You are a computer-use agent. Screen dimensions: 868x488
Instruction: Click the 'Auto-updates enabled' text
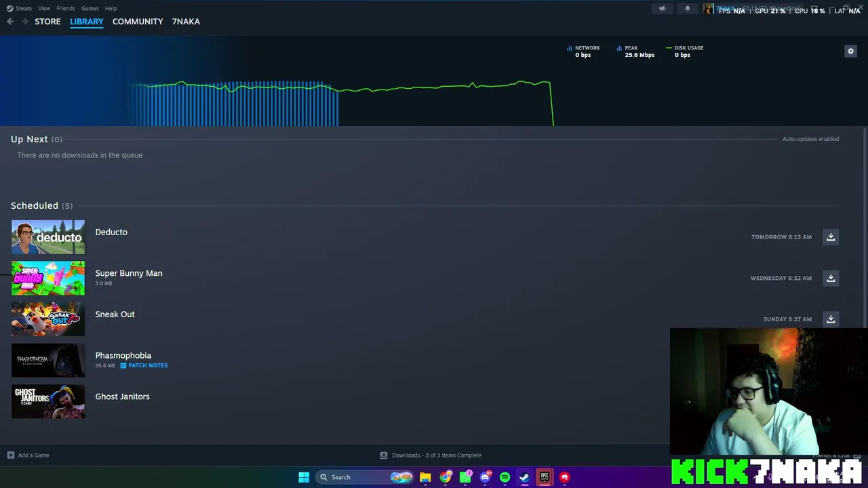(810, 139)
